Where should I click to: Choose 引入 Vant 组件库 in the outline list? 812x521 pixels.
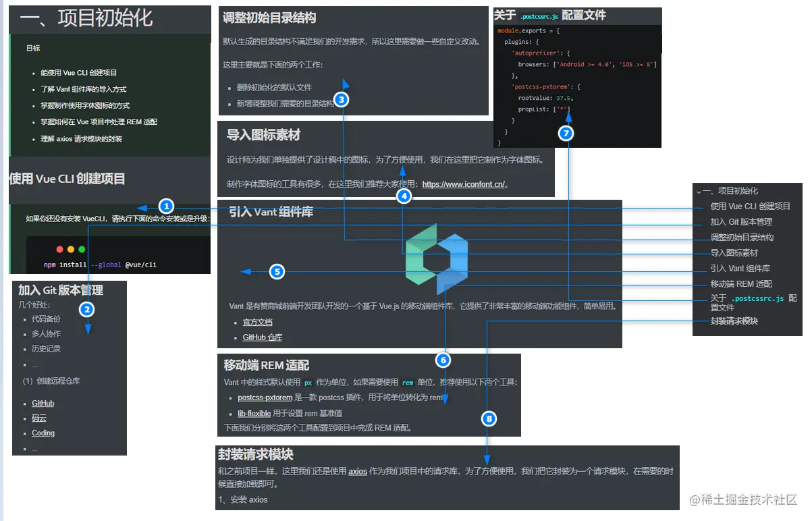point(740,269)
